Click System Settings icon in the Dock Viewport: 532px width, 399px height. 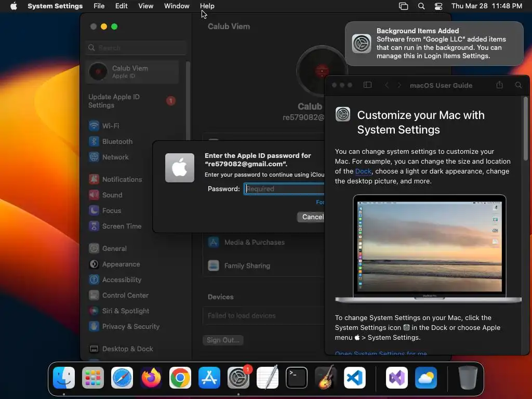[238, 377]
